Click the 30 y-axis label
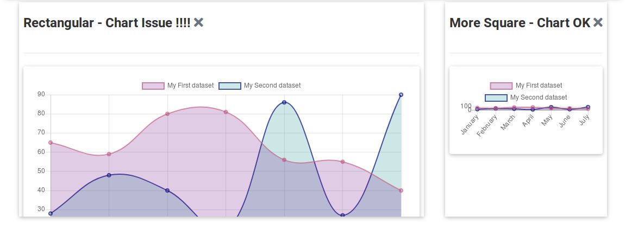Screen dimensions: 644x246 41,210
